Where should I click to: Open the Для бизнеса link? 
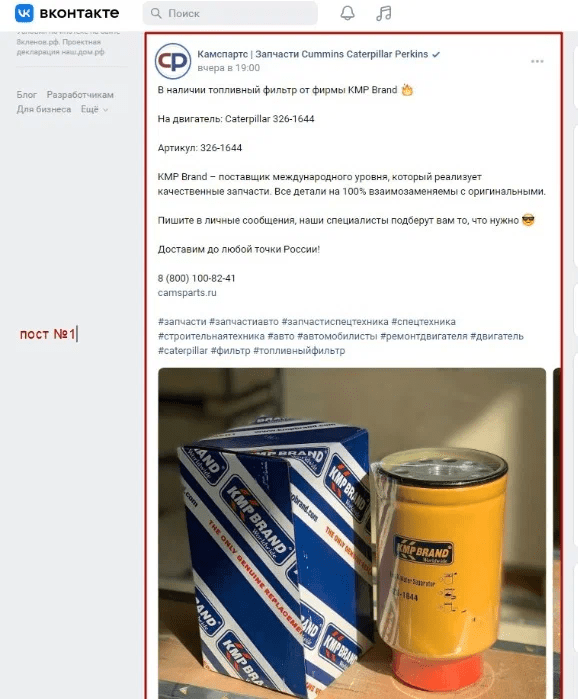(44, 109)
